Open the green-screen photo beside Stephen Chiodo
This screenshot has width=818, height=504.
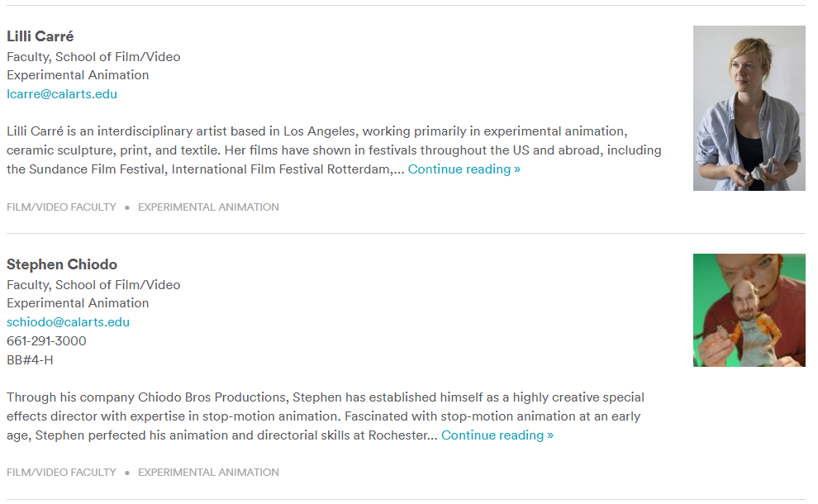tap(749, 310)
